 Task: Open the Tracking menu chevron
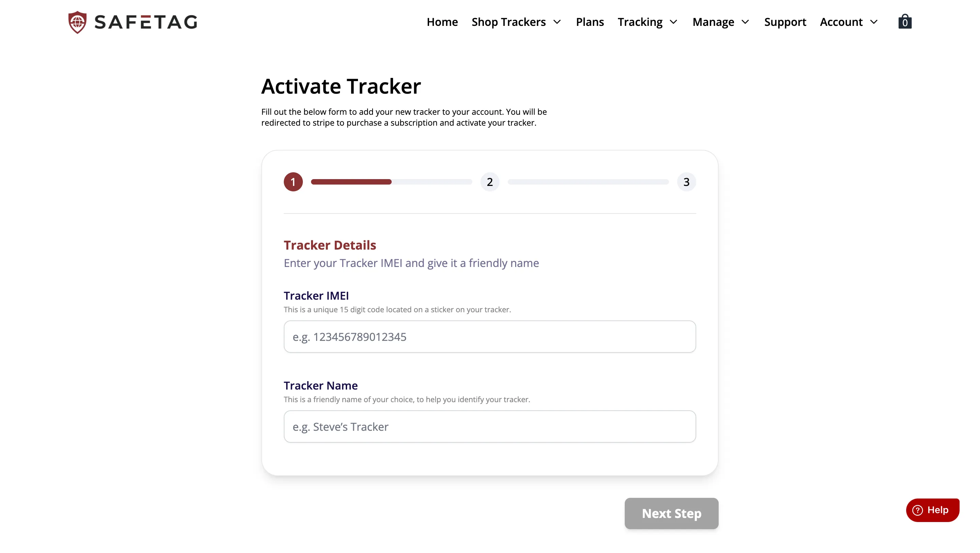pyautogui.click(x=674, y=22)
